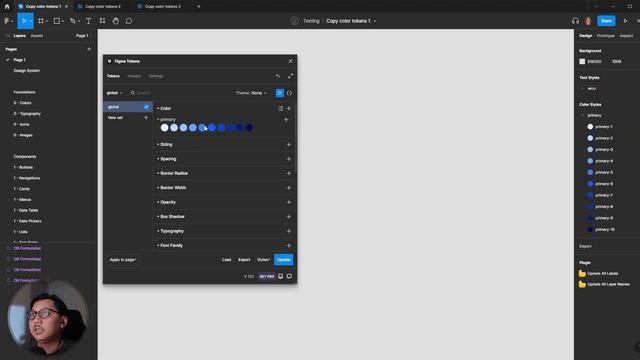Click the undo arrow in Figma Tokens

coord(278,76)
